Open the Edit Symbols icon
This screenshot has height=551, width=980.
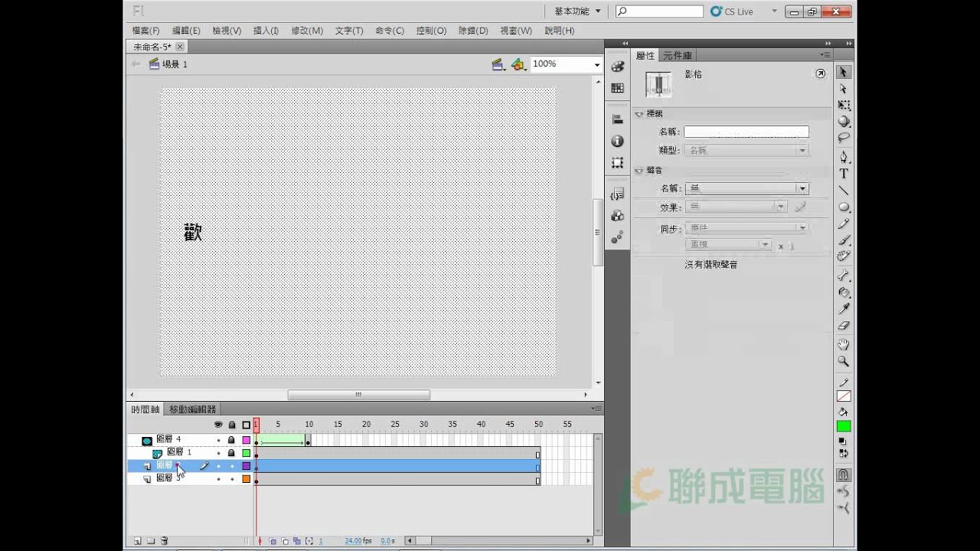(519, 64)
